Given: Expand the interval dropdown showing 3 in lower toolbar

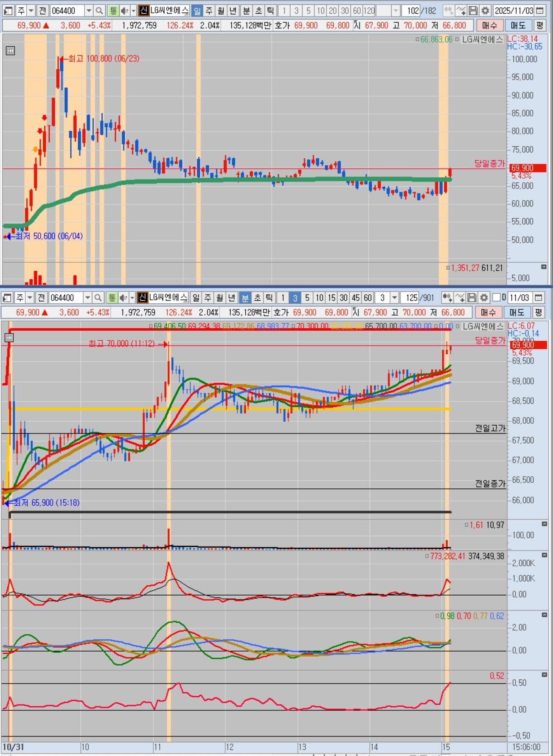Looking at the screenshot, I should (394, 298).
